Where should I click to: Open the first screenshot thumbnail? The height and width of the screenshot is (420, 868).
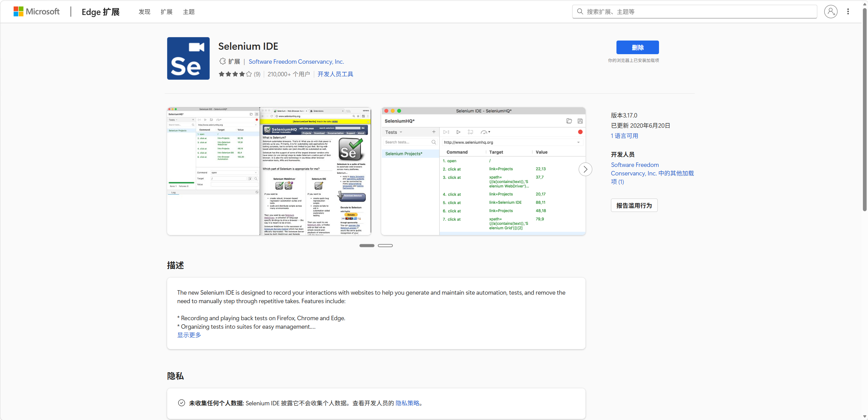click(269, 171)
